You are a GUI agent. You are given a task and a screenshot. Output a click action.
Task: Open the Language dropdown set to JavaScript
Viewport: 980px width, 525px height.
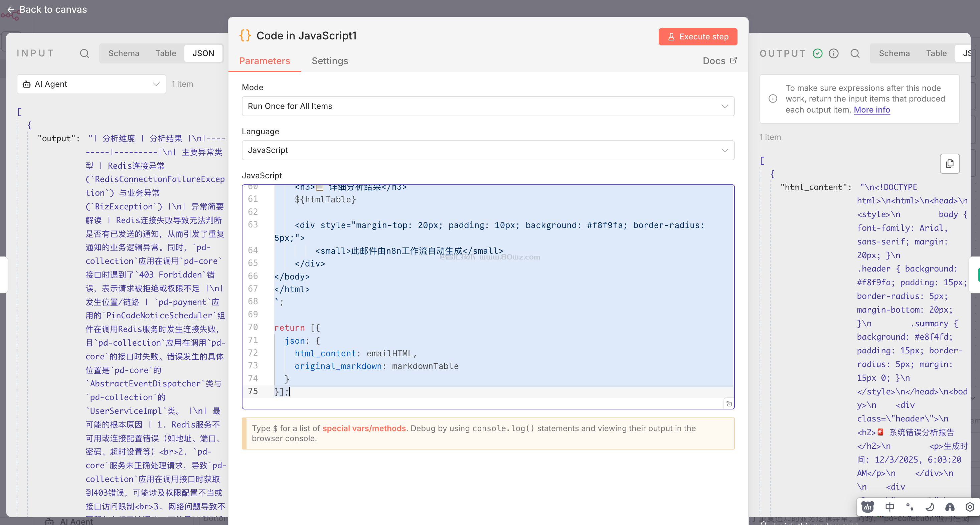488,150
